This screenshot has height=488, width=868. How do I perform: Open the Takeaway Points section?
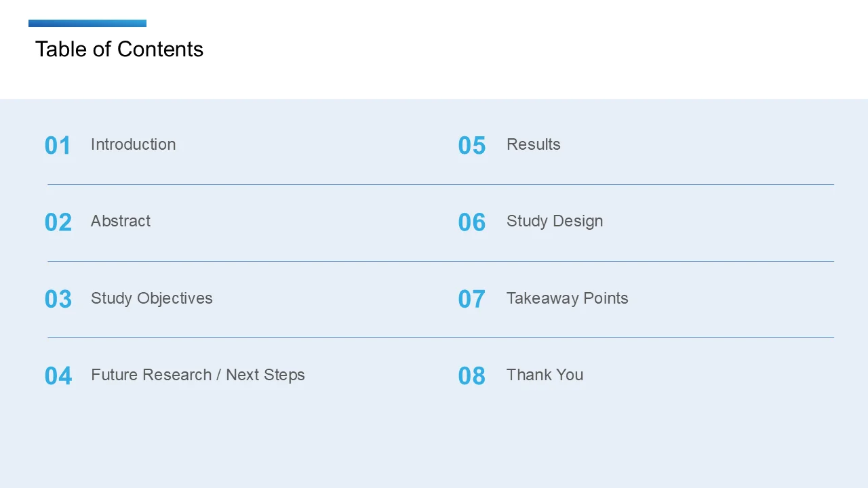pos(567,298)
